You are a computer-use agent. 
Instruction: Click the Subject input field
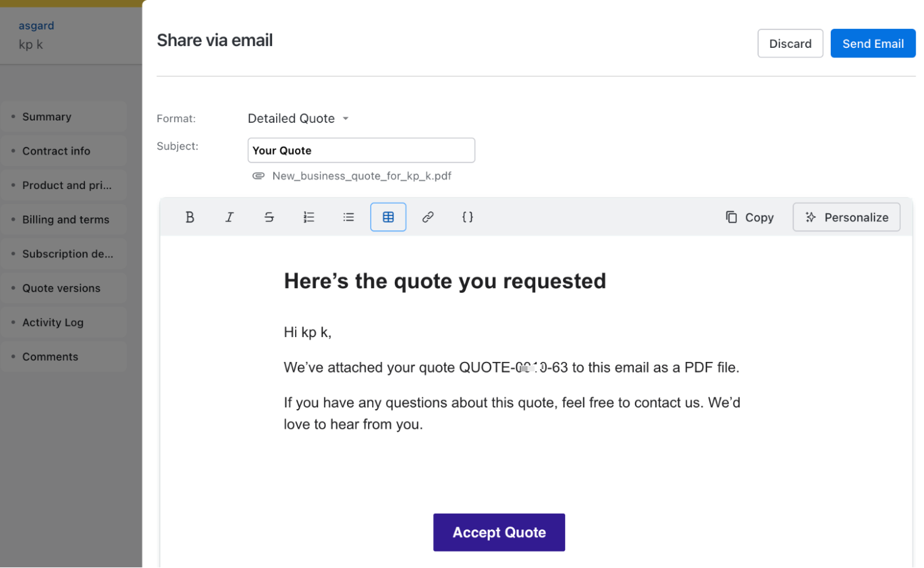361,151
